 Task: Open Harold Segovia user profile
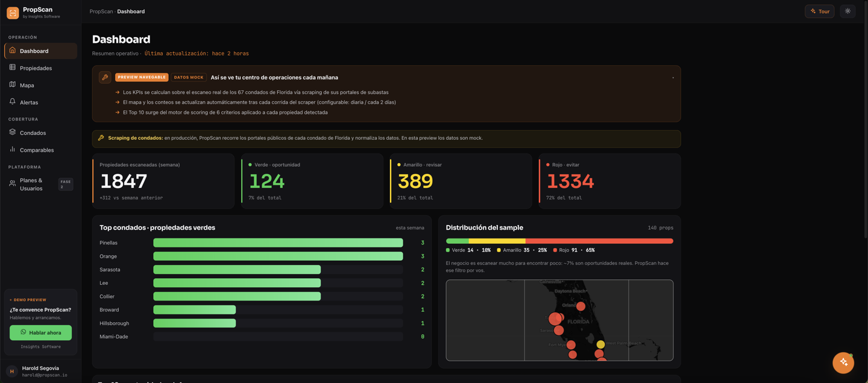(x=40, y=372)
